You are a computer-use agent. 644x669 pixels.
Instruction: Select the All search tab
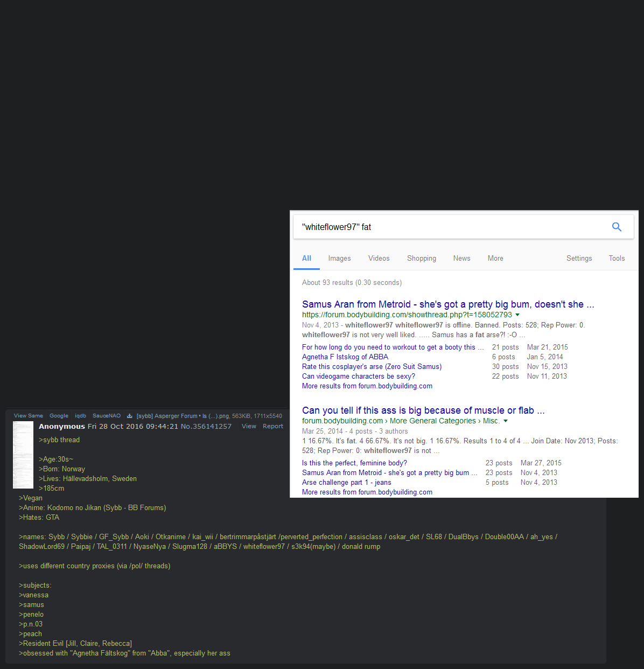click(x=306, y=259)
